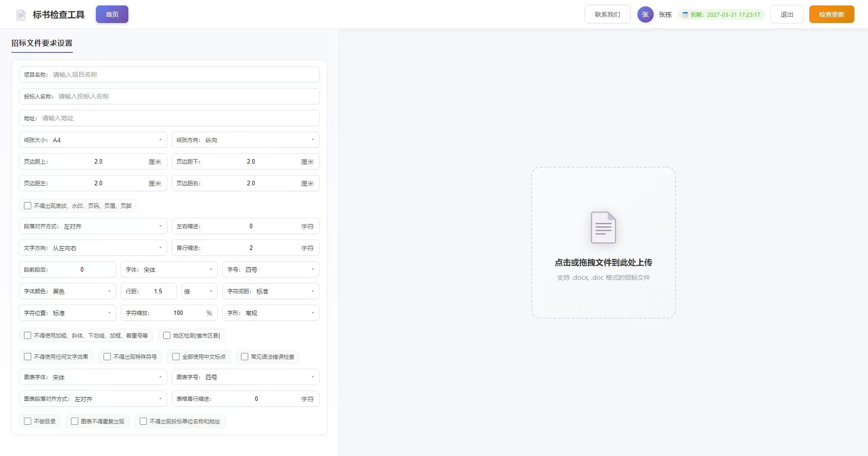This screenshot has height=456, width=868.
Task: Open the 首页 tab
Action: (112, 14)
